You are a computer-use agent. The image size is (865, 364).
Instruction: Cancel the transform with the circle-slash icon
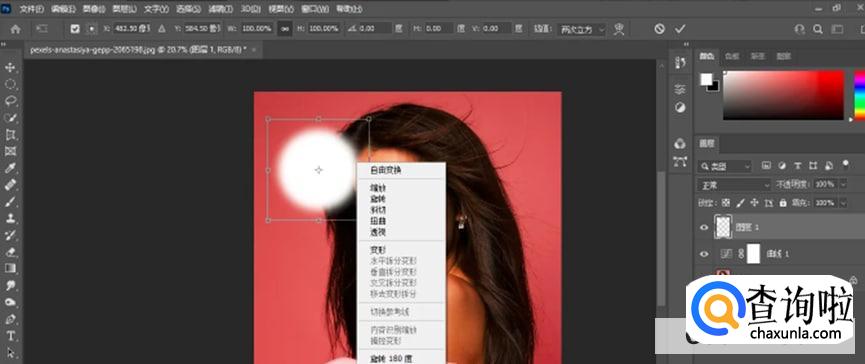[x=659, y=29]
